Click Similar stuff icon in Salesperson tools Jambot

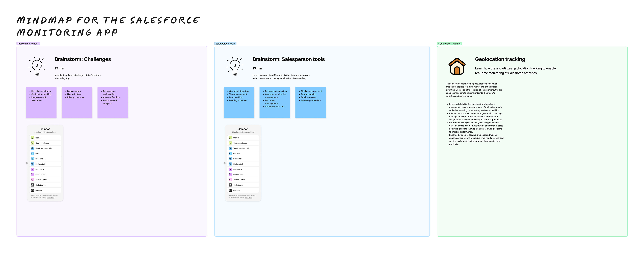click(x=230, y=164)
